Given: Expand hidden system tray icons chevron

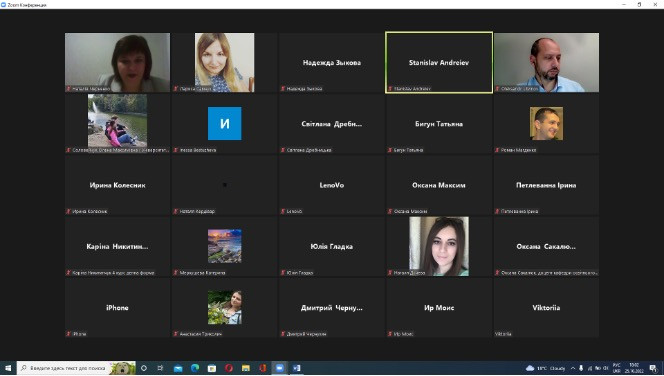Looking at the screenshot, I should tap(573, 368).
